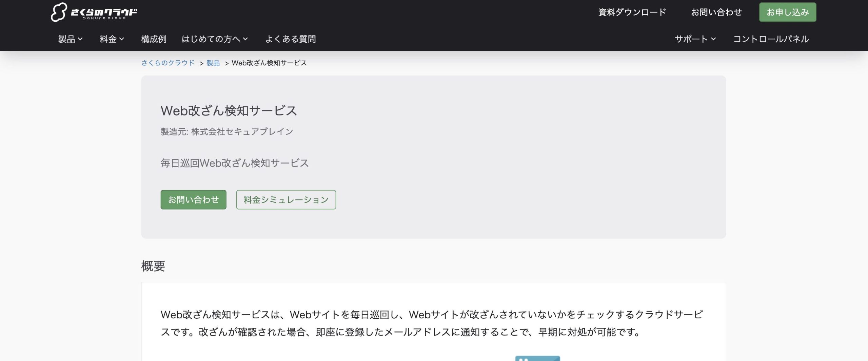868x361 pixels.
Task: Click 製造元: 株式会社セキュアブレイン text
Action: pos(227,132)
